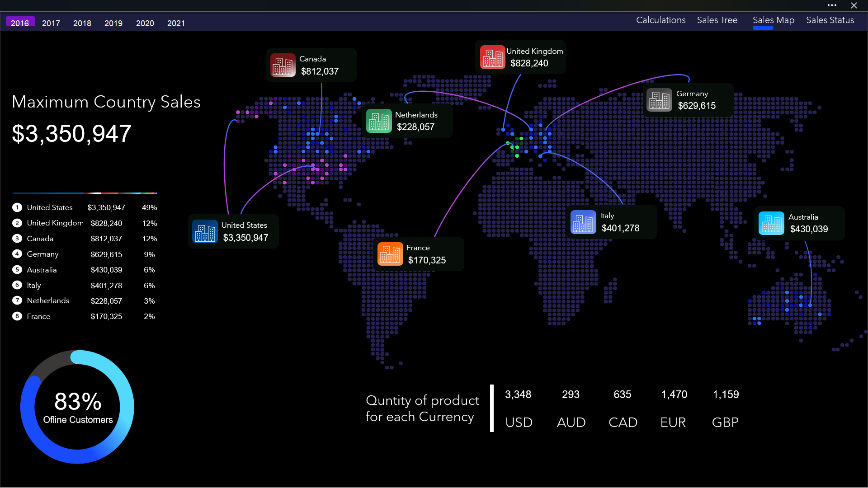Click the 83% Offline Customers donut chart

click(x=77, y=407)
